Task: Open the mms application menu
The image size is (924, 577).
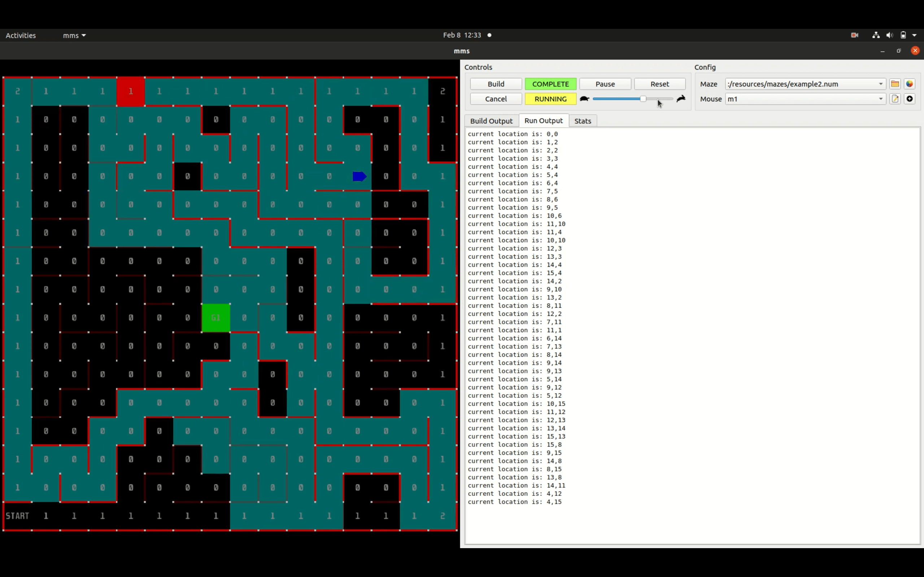Action: click(74, 35)
